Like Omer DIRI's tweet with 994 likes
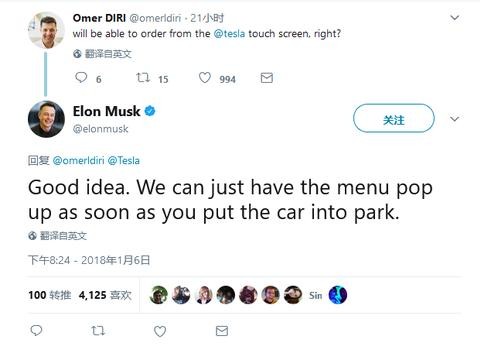 205,78
